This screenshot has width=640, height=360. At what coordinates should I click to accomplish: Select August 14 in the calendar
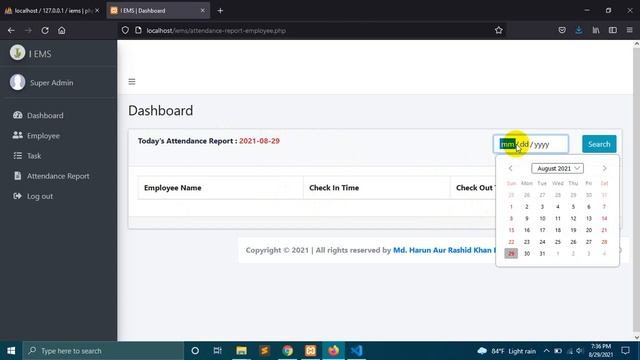[x=604, y=219]
